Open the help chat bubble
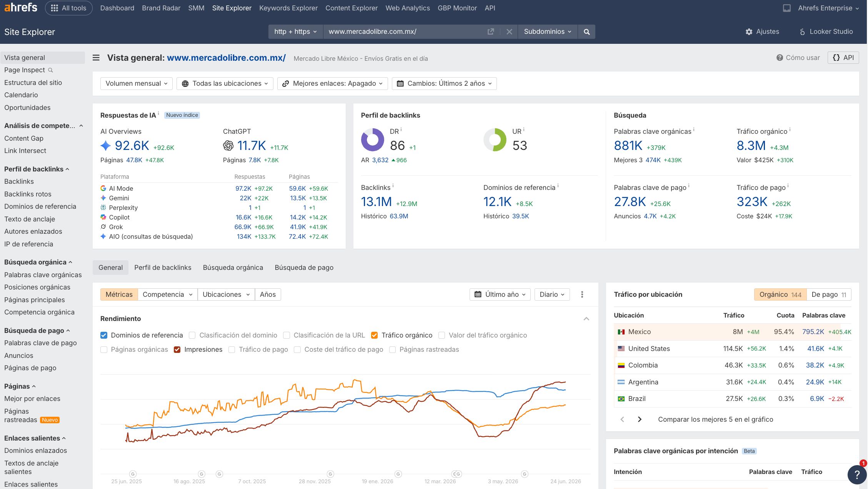Viewport: 868px width, 489px height. tap(857, 474)
